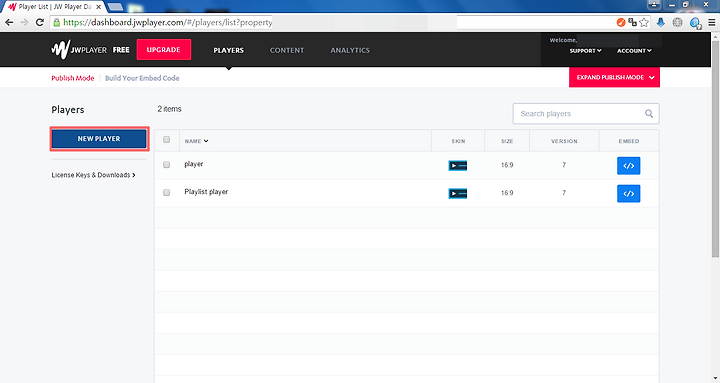This screenshot has height=383, width=720.
Task: Open the Chrome menu hamburger icon
Action: (x=712, y=22)
